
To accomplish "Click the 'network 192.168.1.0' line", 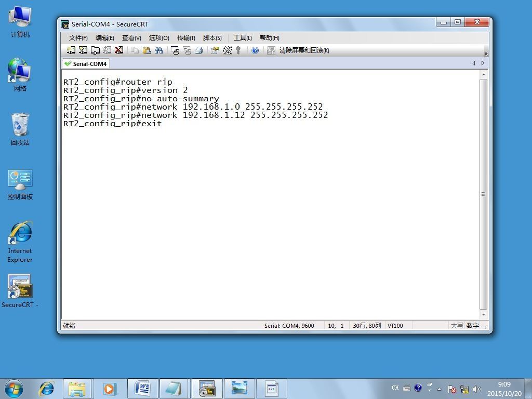I will (193, 107).
